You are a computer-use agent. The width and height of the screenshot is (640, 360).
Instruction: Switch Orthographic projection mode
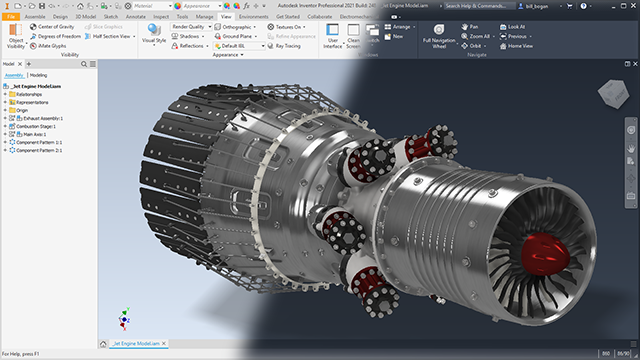point(233,27)
